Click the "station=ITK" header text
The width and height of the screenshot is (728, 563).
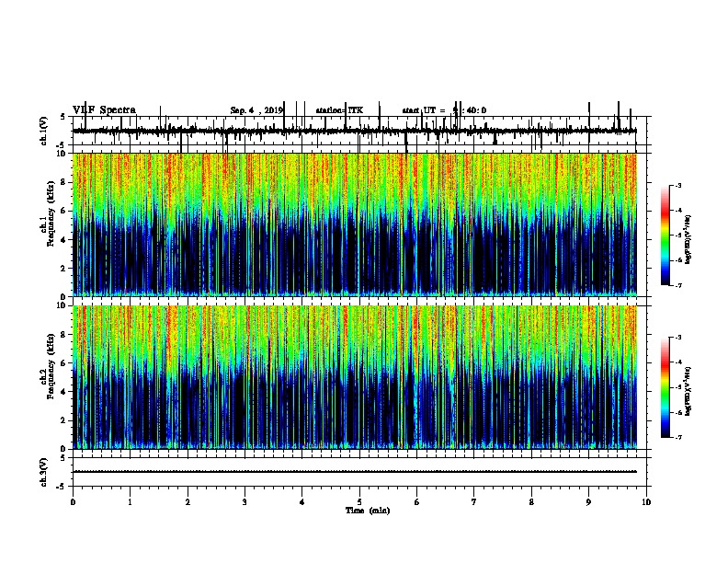point(339,110)
